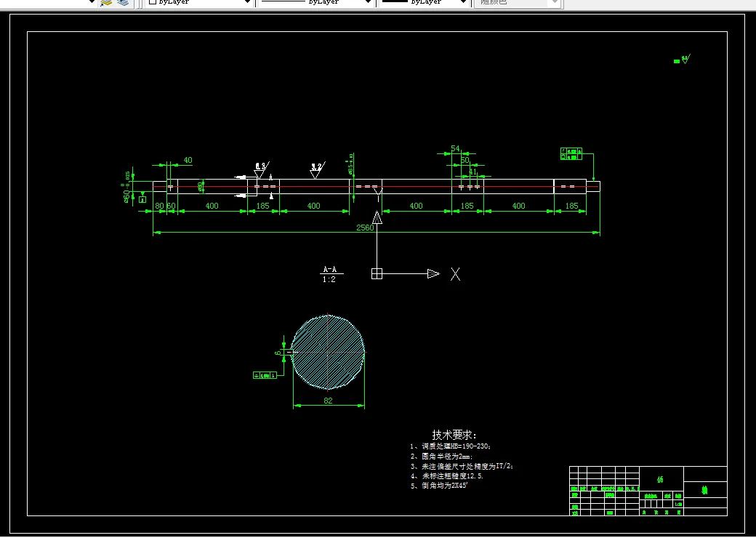Select note 3 about IT/2 precision
This screenshot has width=756, height=538.
tap(462, 466)
